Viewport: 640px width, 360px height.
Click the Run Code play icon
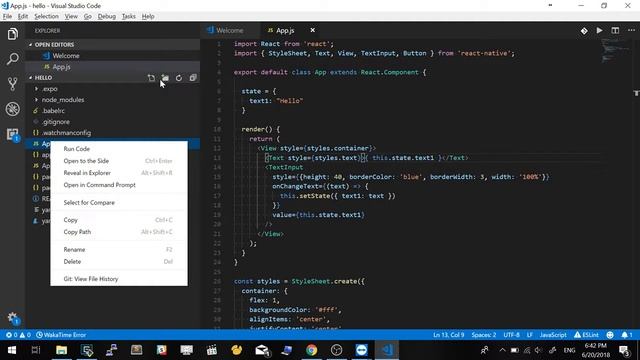[599, 31]
